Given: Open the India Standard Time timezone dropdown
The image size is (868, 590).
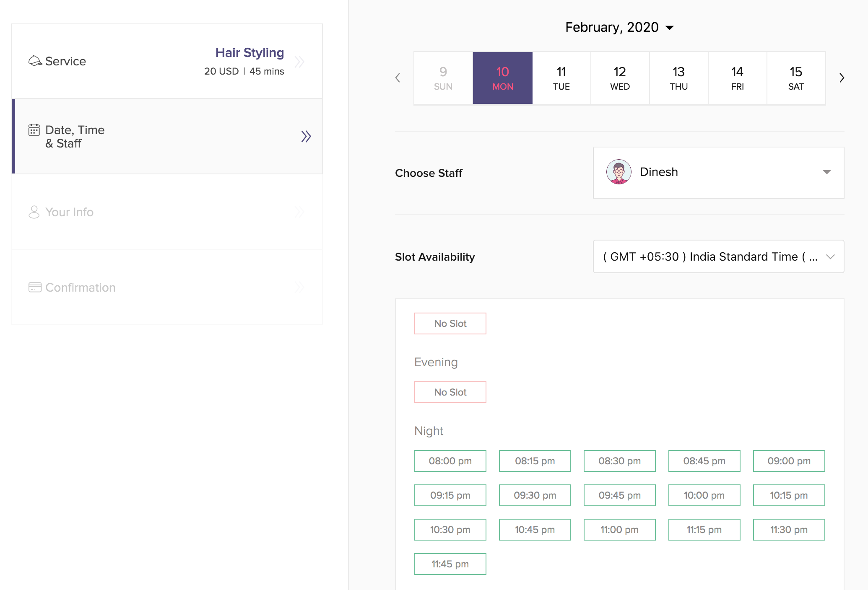Looking at the screenshot, I should (718, 256).
